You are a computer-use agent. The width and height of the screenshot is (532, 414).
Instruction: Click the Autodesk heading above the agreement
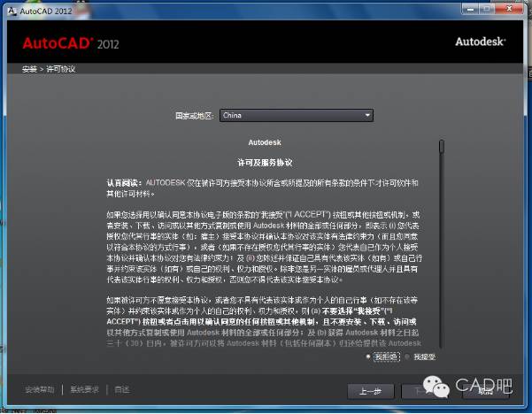point(265,142)
